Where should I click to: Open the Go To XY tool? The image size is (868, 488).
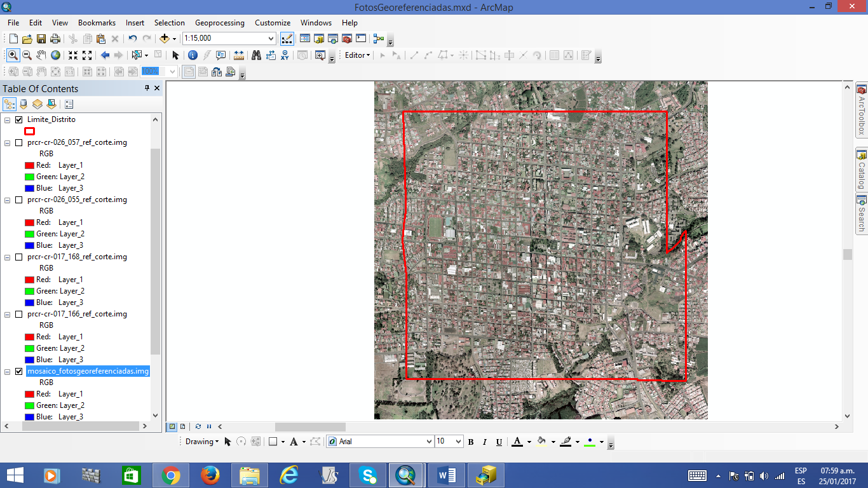pyautogui.click(x=285, y=55)
